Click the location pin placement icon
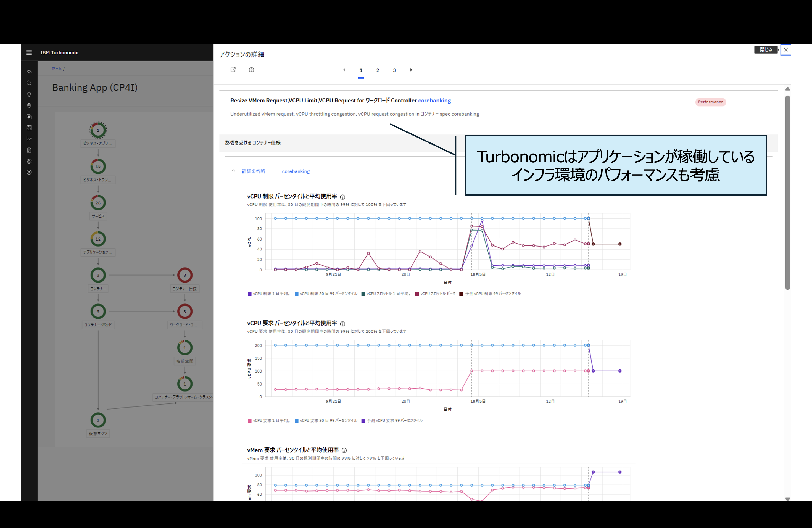 (x=29, y=105)
